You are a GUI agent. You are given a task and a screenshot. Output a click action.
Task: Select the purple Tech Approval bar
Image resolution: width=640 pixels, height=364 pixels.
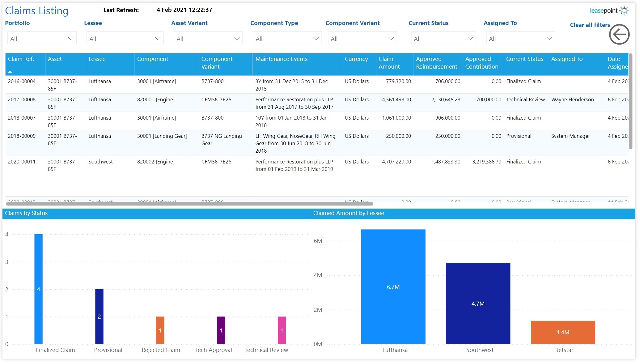click(x=221, y=330)
